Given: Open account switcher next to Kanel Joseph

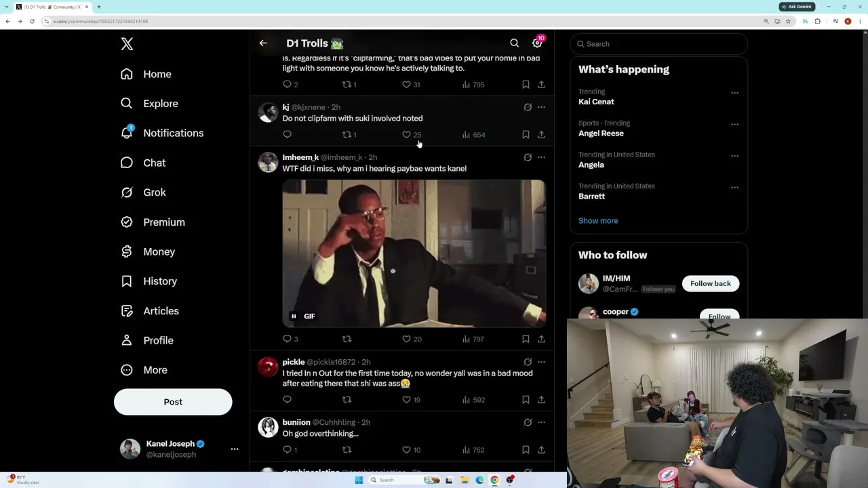Looking at the screenshot, I should (235, 449).
